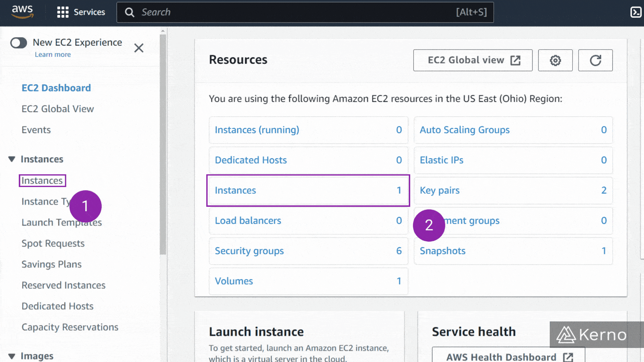Close the New EC2 Experience banner
The height and width of the screenshot is (362, 644).
click(139, 48)
